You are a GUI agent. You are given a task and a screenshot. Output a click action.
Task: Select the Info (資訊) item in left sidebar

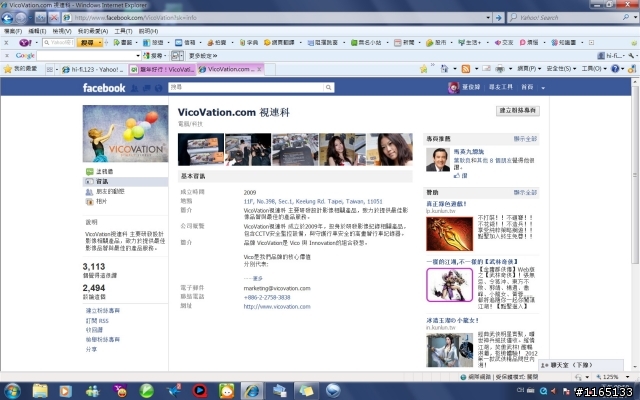coord(125,182)
